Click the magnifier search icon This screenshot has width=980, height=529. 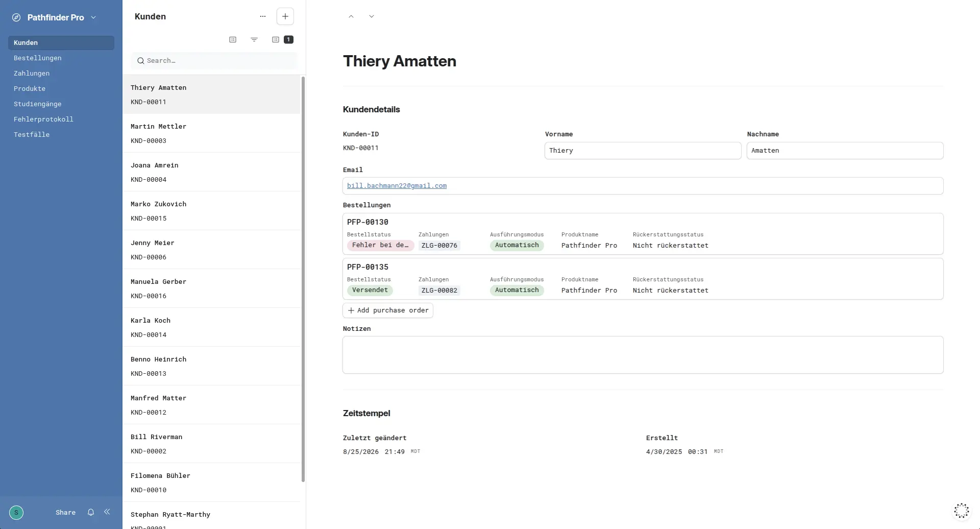tap(140, 61)
